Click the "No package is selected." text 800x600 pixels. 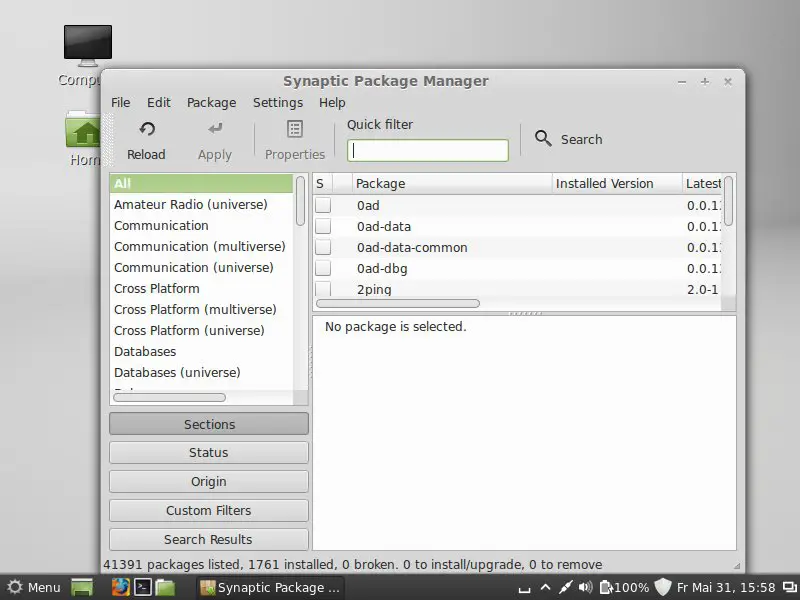395,327
